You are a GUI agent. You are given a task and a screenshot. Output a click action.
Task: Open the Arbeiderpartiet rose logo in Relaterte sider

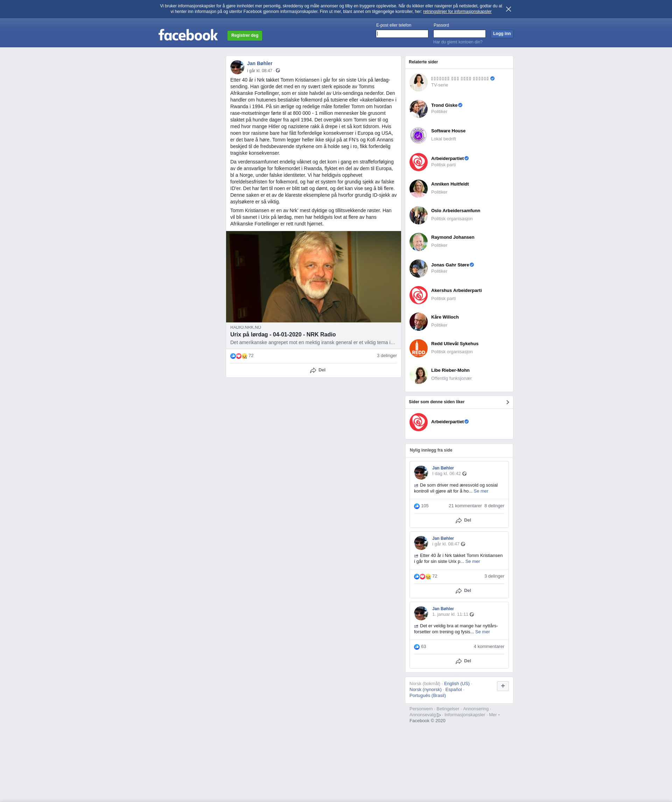[419, 162]
